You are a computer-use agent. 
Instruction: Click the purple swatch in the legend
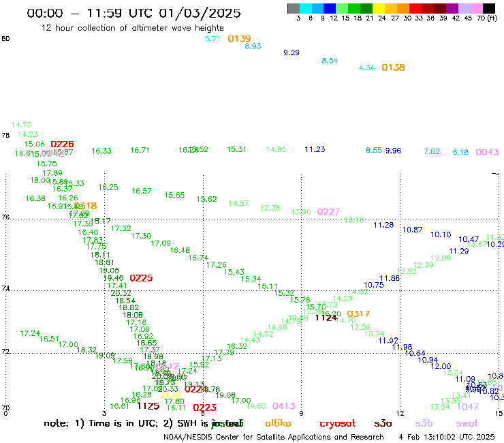click(452, 8)
